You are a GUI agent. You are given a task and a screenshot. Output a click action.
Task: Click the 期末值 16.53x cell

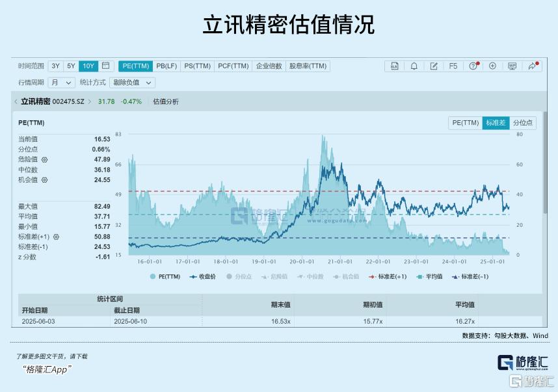281,322
